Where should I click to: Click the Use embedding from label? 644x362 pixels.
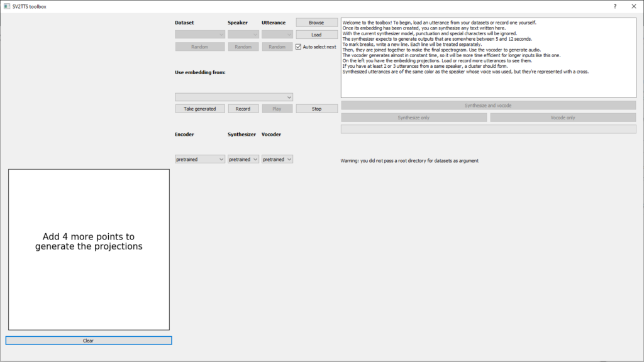point(200,73)
